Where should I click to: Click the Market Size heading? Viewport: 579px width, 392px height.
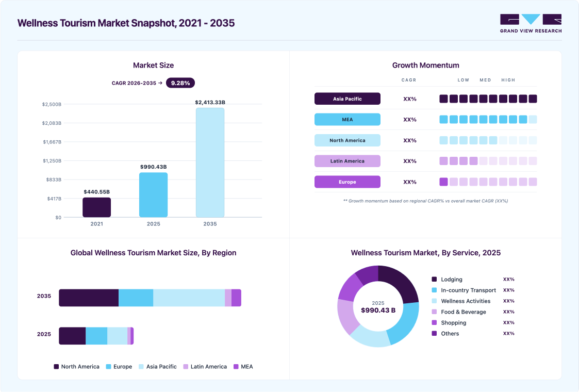pos(153,66)
